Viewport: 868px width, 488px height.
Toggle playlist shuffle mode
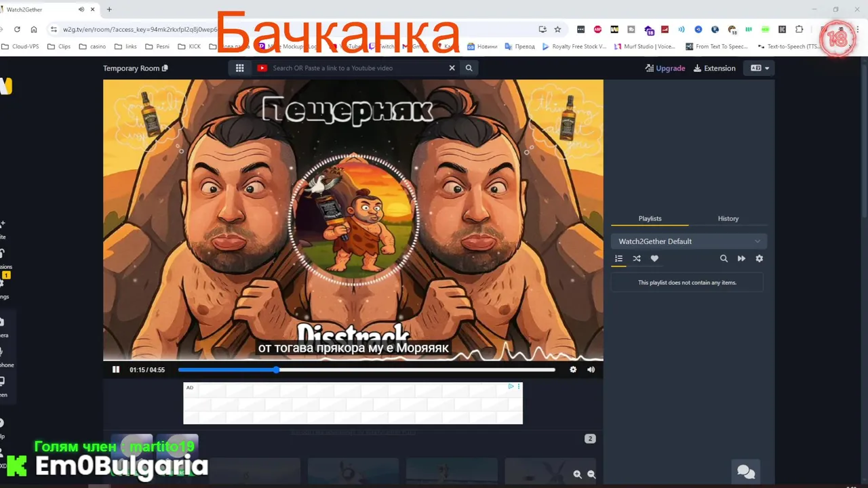pyautogui.click(x=637, y=258)
